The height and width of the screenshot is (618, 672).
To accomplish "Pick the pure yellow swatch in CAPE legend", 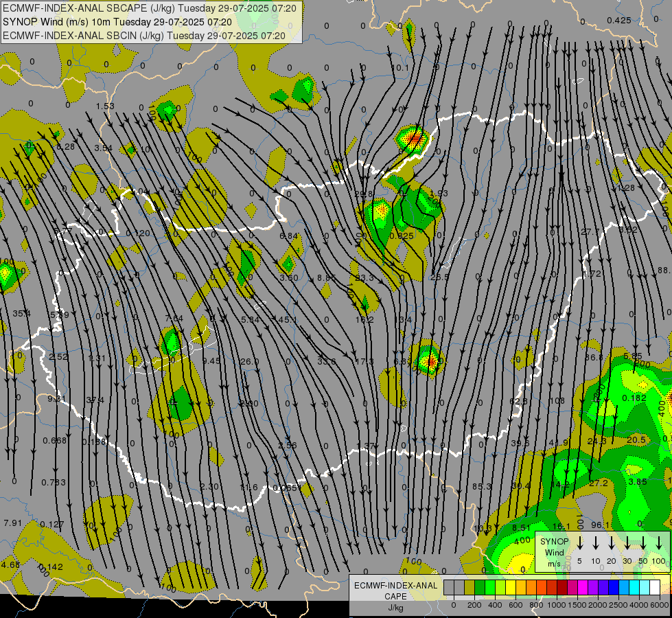I will [511, 587].
